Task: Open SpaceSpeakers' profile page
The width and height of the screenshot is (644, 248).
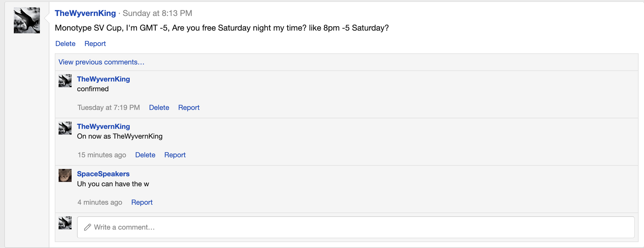Action: pyautogui.click(x=103, y=174)
